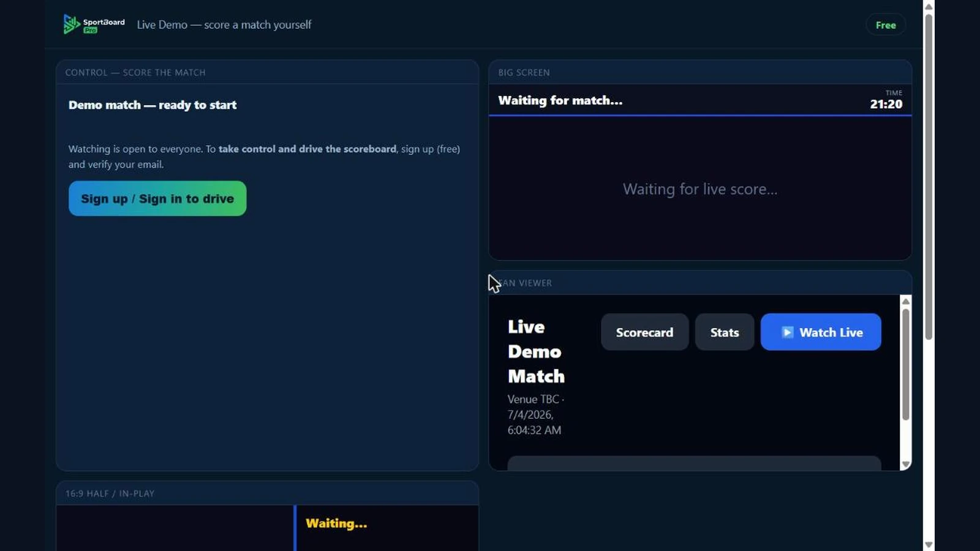Click the SportBoard Pro logo

click(x=94, y=24)
